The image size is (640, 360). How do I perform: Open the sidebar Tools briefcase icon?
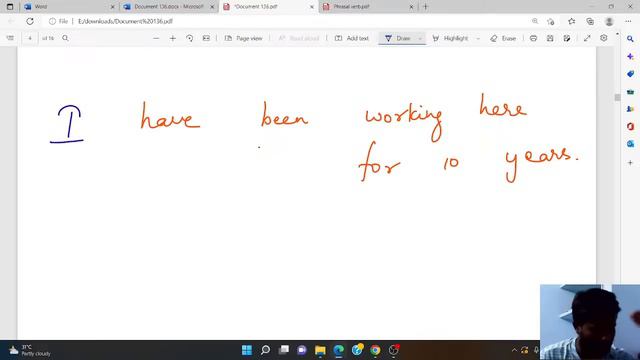630,91
